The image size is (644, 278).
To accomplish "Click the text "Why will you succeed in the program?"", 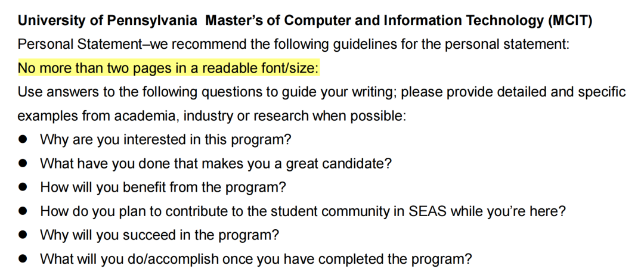I will pyautogui.click(x=159, y=235).
